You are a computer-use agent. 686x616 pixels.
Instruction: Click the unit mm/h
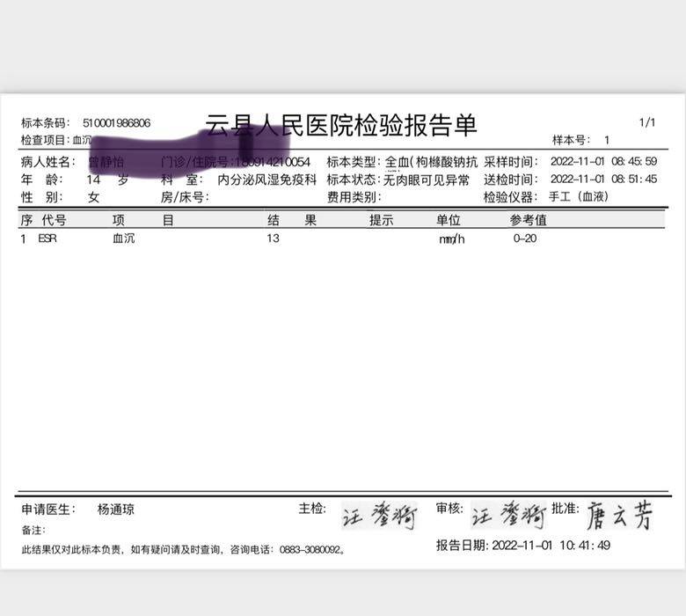[x=452, y=239]
